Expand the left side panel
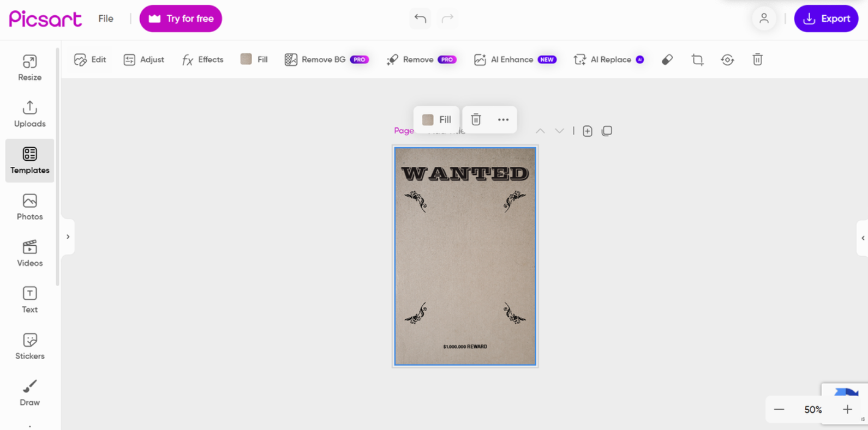Image resolution: width=868 pixels, height=430 pixels. coord(68,237)
